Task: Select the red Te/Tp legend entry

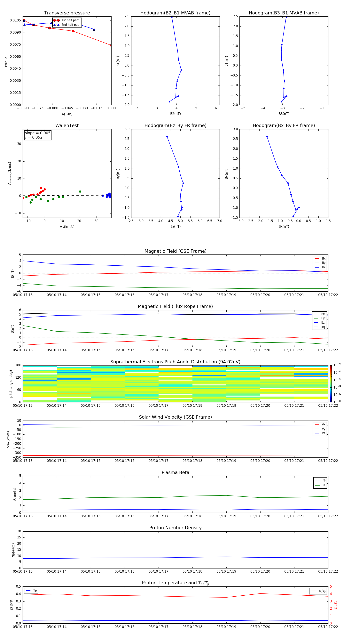Action: tap(318, 591)
